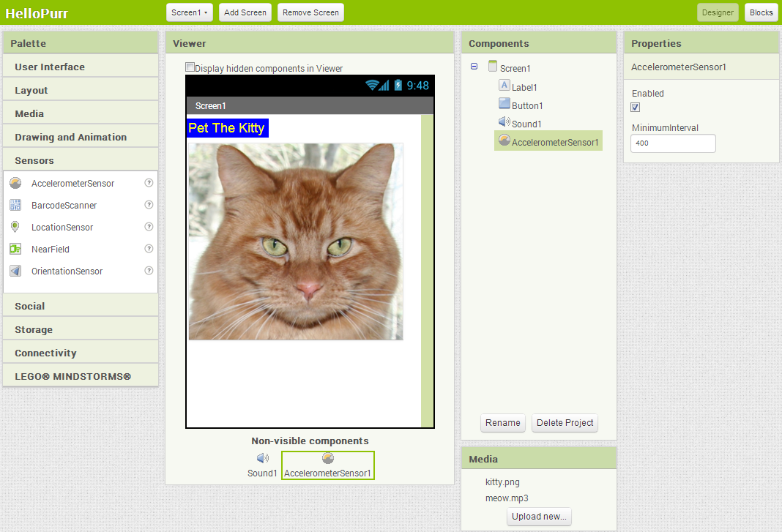
Task: Expand the Drawing and Animation section
Action: (70, 137)
